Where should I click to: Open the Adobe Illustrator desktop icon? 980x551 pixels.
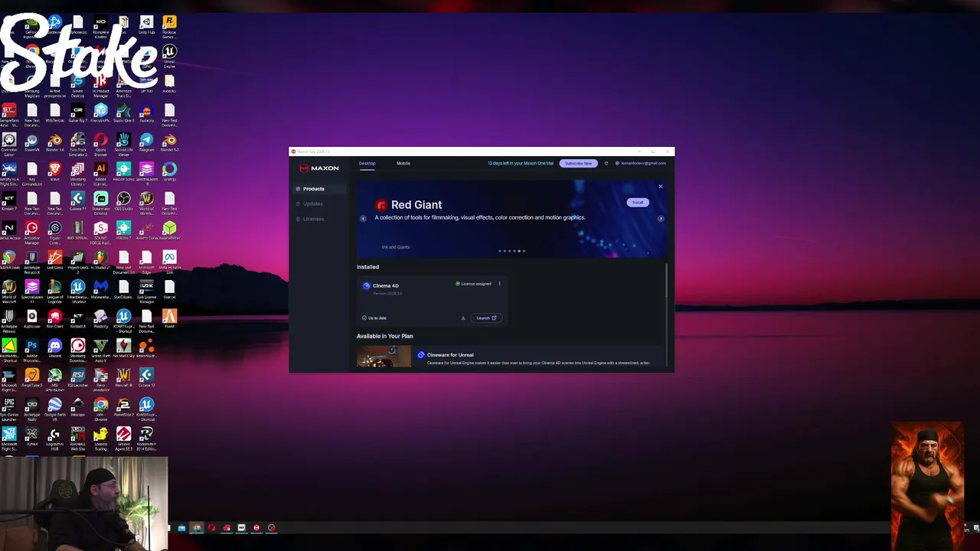(x=100, y=172)
